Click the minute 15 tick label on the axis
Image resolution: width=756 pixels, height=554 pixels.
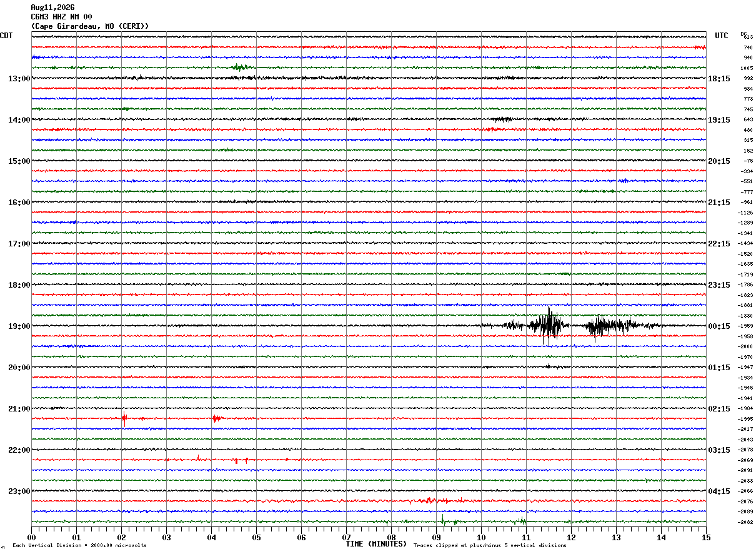tap(705, 537)
